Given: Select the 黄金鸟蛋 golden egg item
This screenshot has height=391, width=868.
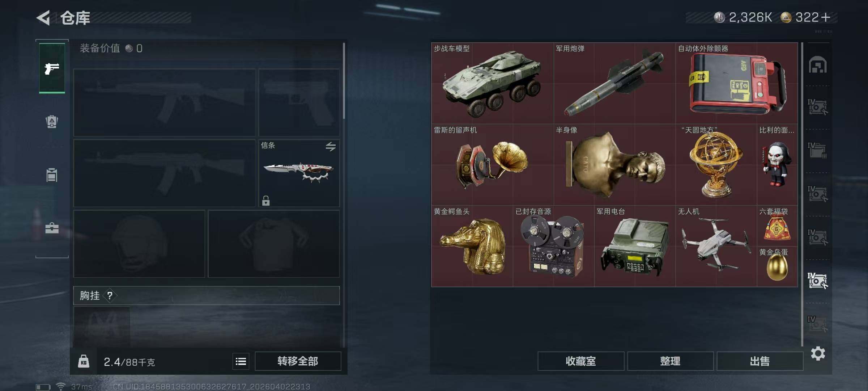Looking at the screenshot, I should [x=777, y=266].
